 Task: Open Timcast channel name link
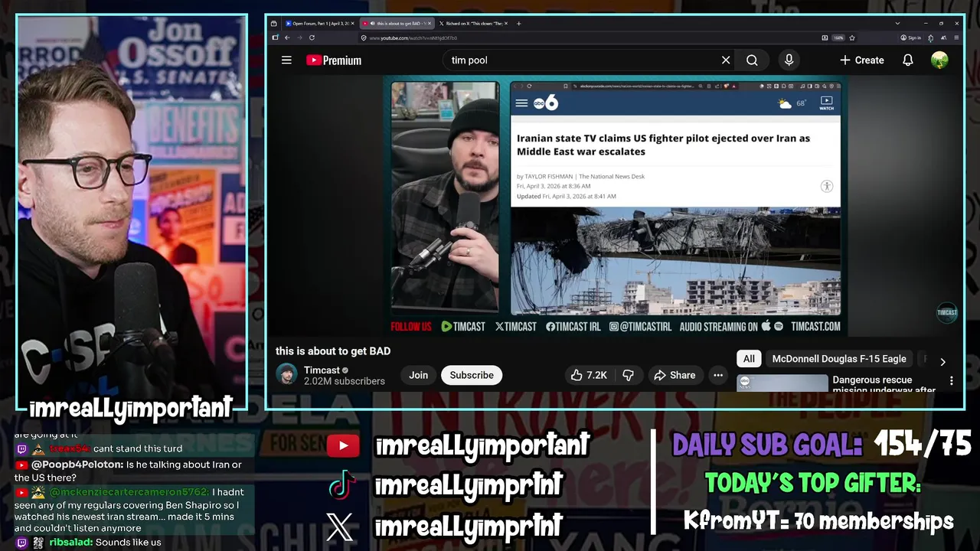tap(322, 370)
